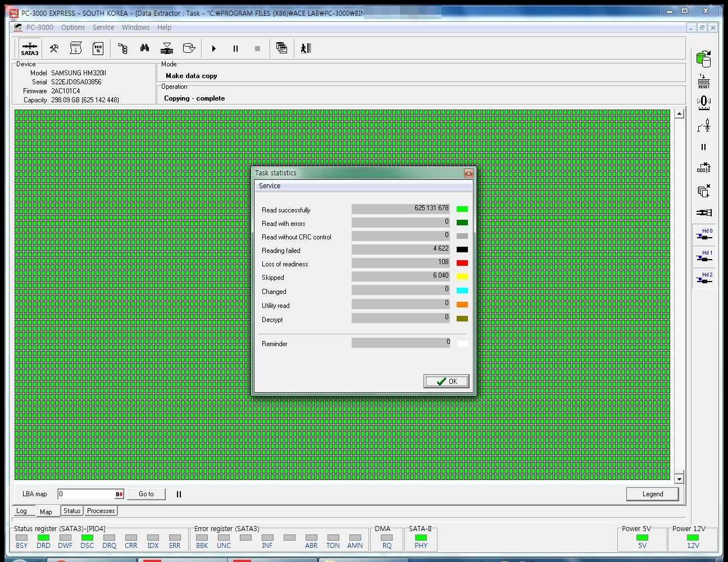
Task: Click the Legend button
Action: click(x=652, y=494)
